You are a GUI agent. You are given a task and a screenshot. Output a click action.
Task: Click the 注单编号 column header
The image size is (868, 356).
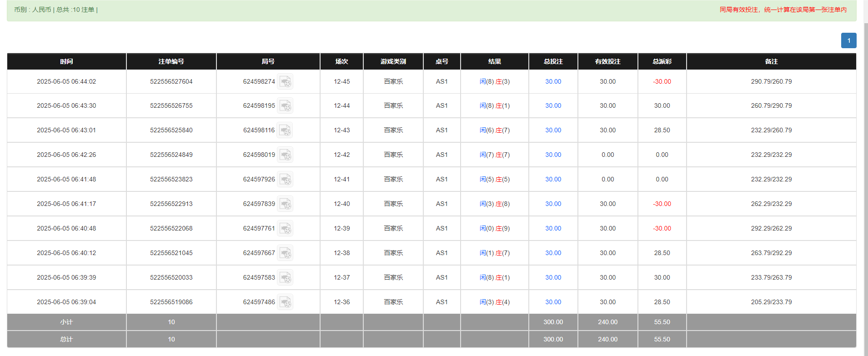(171, 61)
